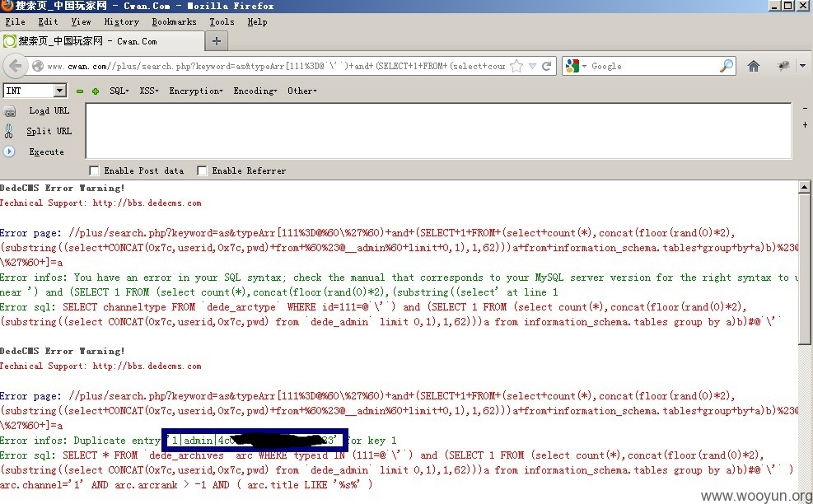
Task: Open new tab with plus button
Action: pos(217,41)
